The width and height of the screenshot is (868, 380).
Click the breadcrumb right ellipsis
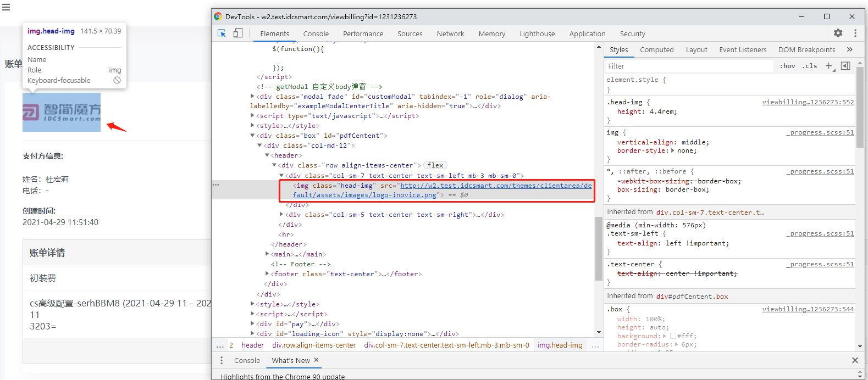click(x=595, y=345)
